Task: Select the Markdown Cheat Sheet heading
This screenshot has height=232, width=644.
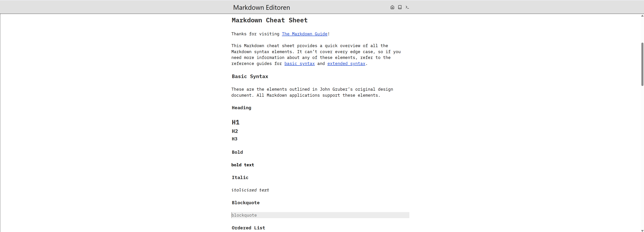Action: point(269,20)
